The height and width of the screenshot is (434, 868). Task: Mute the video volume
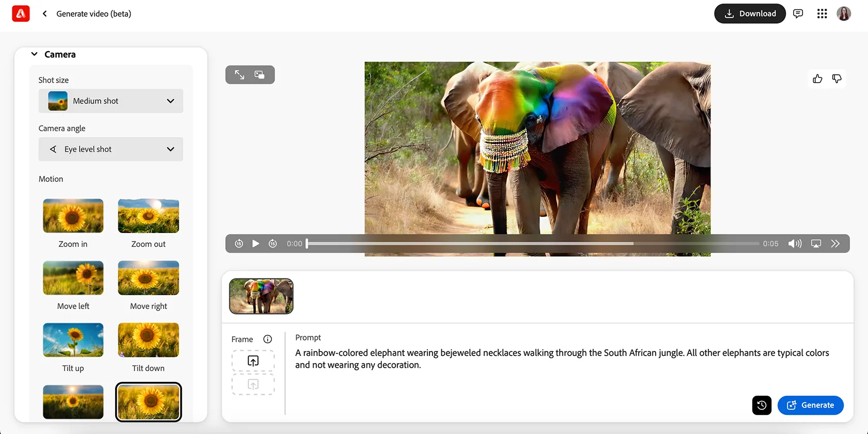point(795,243)
